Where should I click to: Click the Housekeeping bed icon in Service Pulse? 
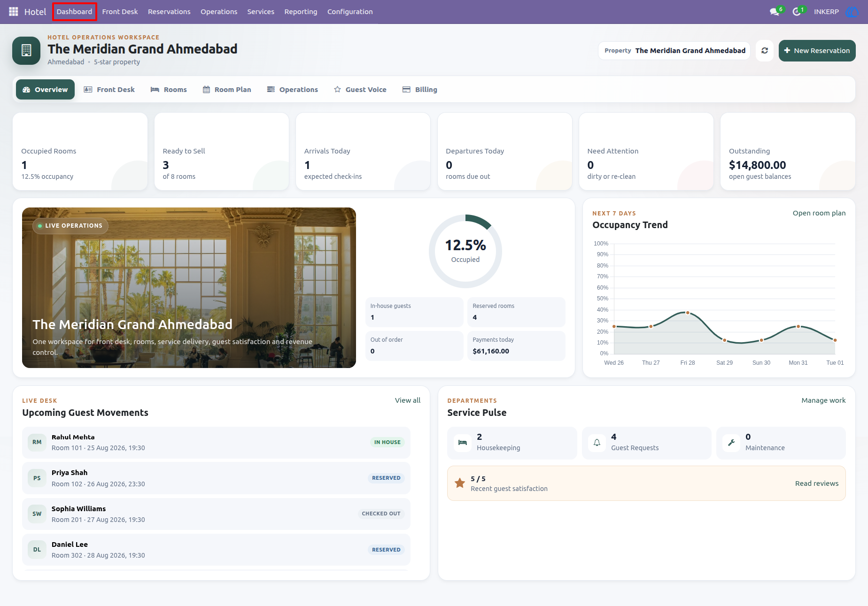click(463, 443)
